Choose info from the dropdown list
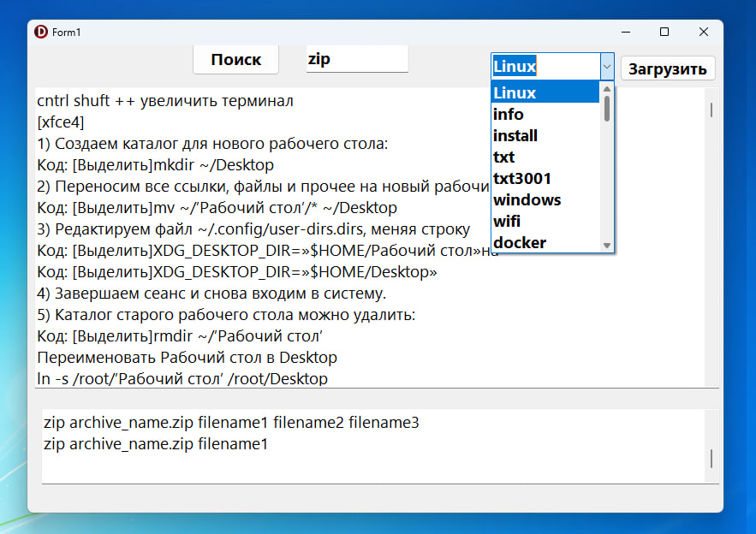 545,114
